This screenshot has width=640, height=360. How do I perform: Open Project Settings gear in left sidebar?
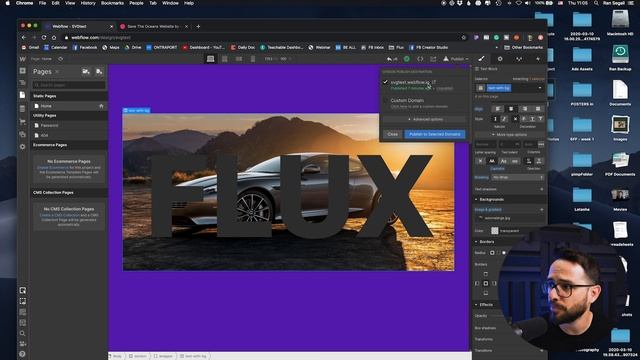click(23, 147)
